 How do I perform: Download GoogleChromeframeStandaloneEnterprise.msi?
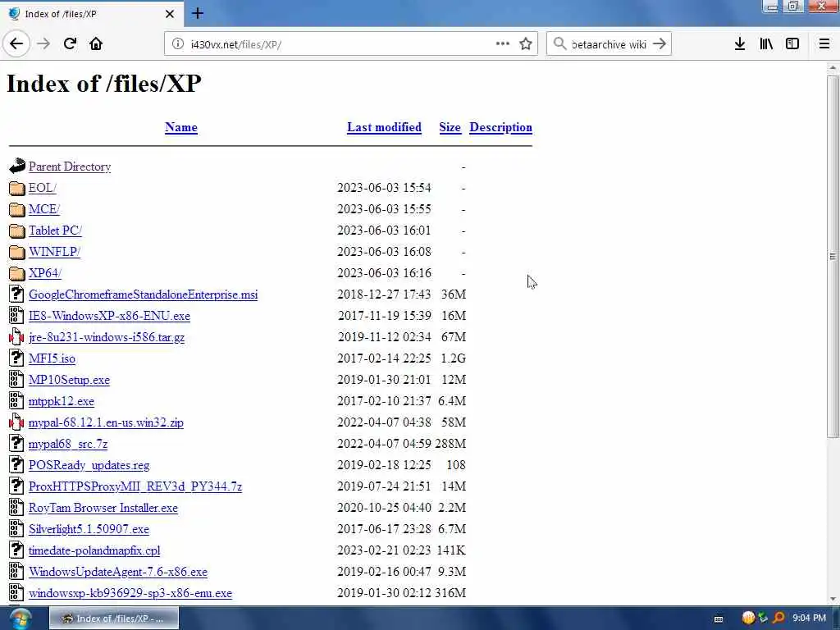coord(143,294)
